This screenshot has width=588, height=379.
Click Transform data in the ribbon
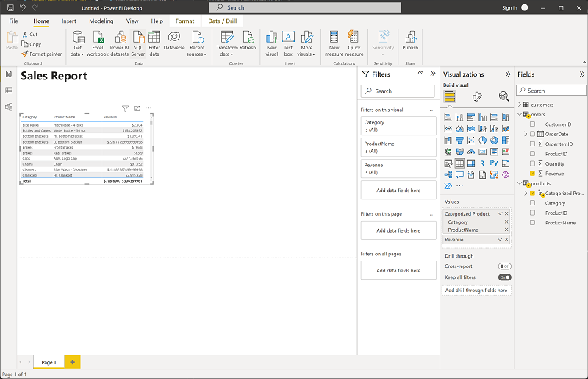227,43
